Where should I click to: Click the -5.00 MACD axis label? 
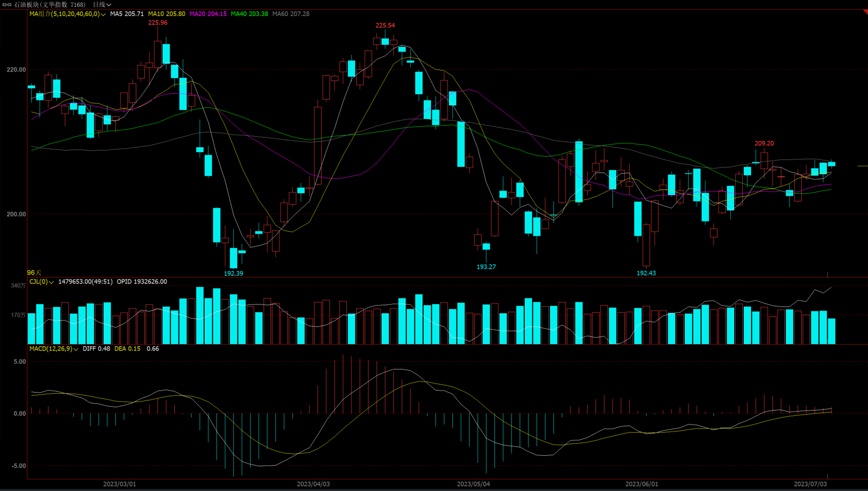click(x=19, y=466)
